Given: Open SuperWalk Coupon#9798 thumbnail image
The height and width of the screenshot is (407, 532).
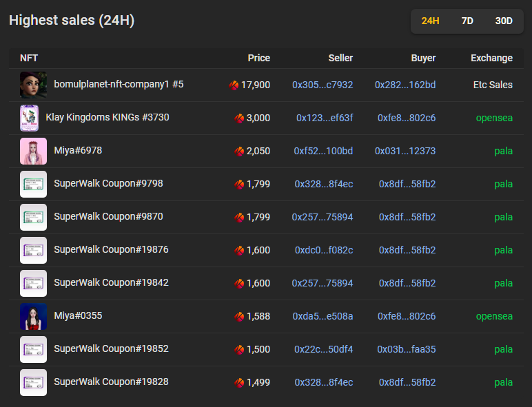Looking at the screenshot, I should click(33, 184).
